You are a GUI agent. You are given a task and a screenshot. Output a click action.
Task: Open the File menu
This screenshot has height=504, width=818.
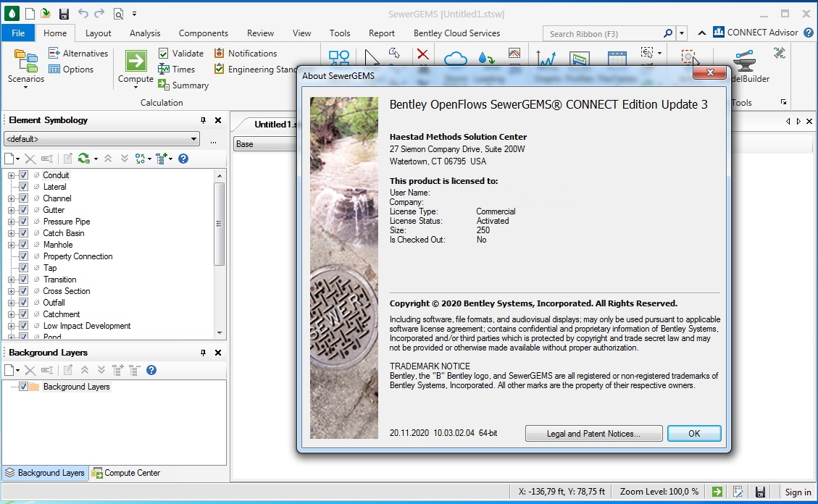[18, 33]
